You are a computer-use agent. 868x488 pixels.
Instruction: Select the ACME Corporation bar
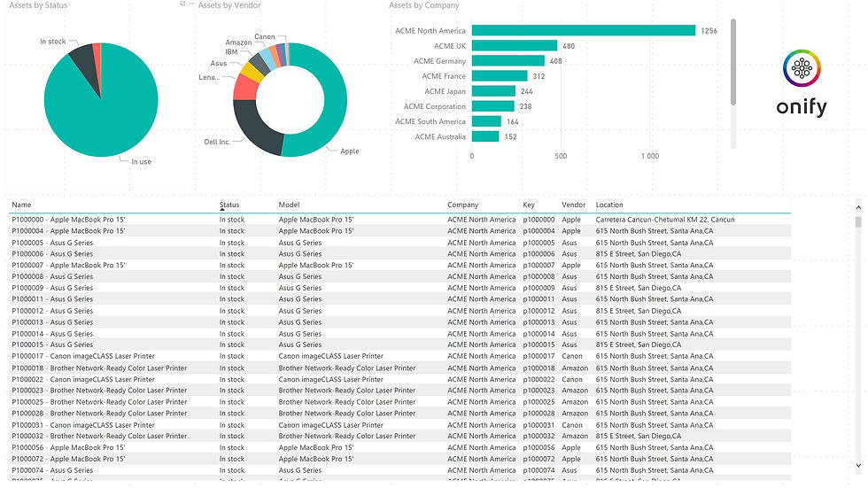(x=493, y=106)
